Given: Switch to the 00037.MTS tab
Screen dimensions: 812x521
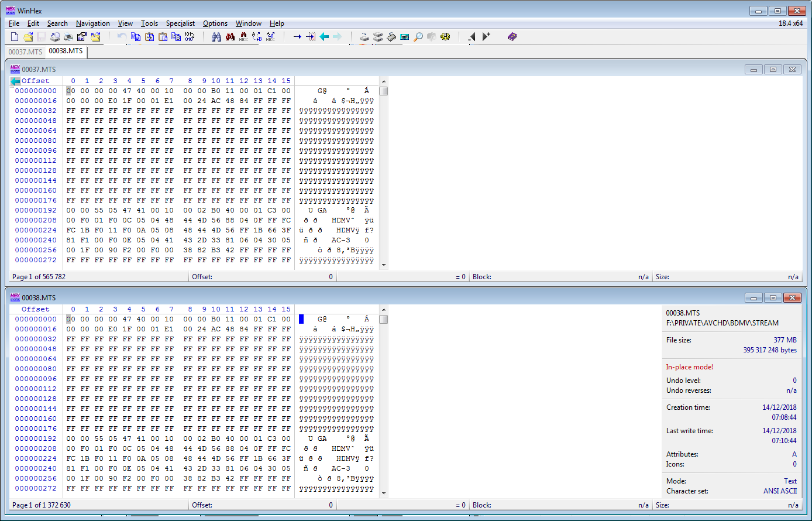Looking at the screenshot, I should coord(25,52).
